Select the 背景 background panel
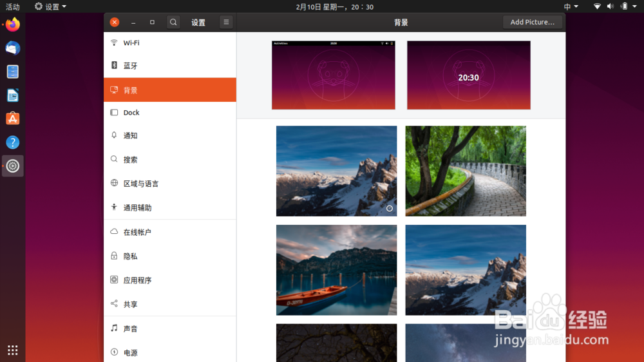Screen dimensions: 644x362 click(x=170, y=90)
